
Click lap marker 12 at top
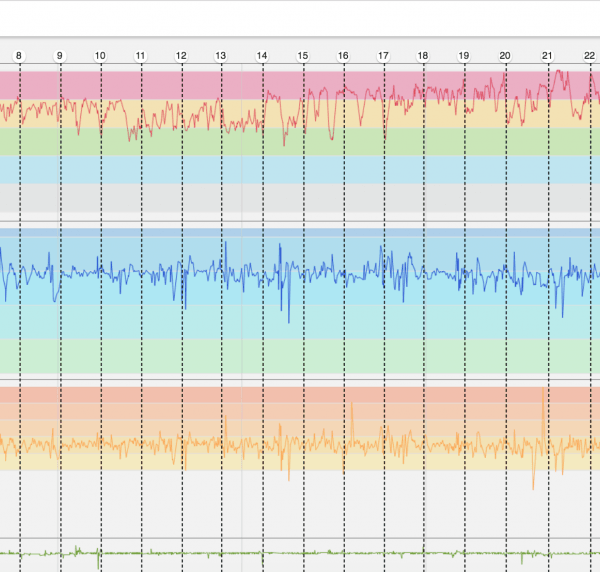pos(180,56)
